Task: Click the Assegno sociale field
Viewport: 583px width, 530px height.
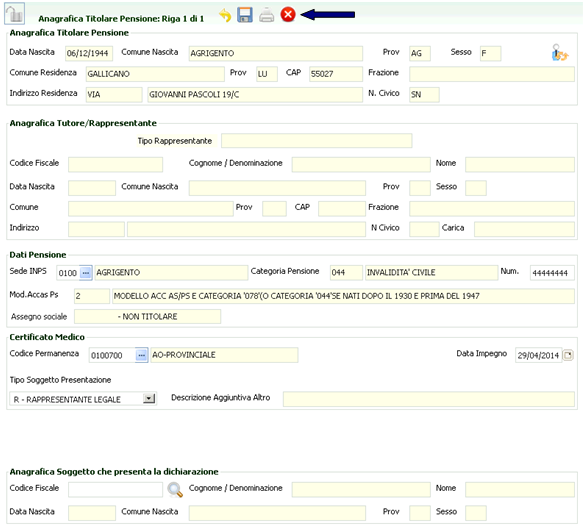Action: point(147,317)
